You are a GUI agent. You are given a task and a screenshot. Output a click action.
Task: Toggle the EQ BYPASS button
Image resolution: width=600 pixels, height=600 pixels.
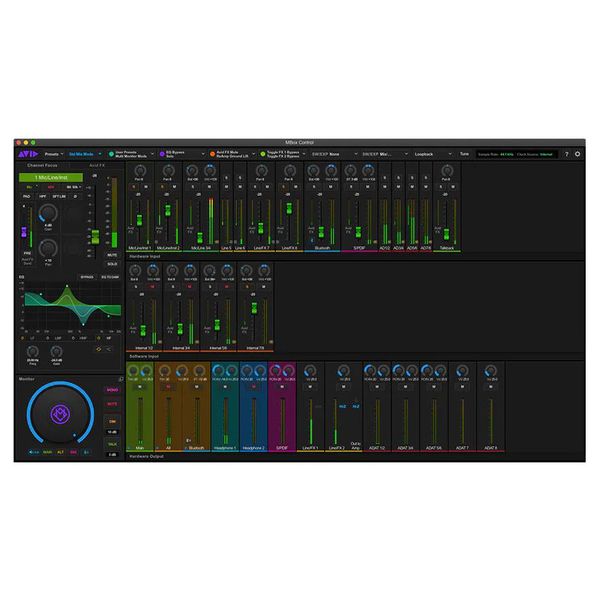(x=87, y=277)
